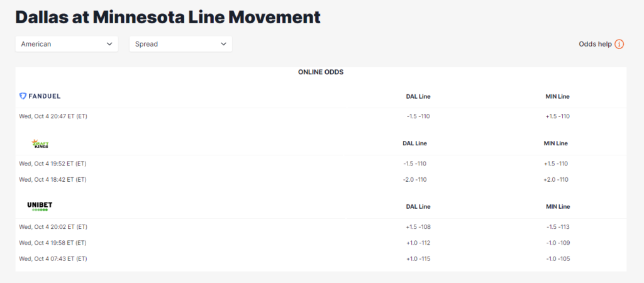Image resolution: width=644 pixels, height=283 pixels.
Task: Click DraftKings MIN line +2.0 -110
Action: pyautogui.click(x=556, y=179)
